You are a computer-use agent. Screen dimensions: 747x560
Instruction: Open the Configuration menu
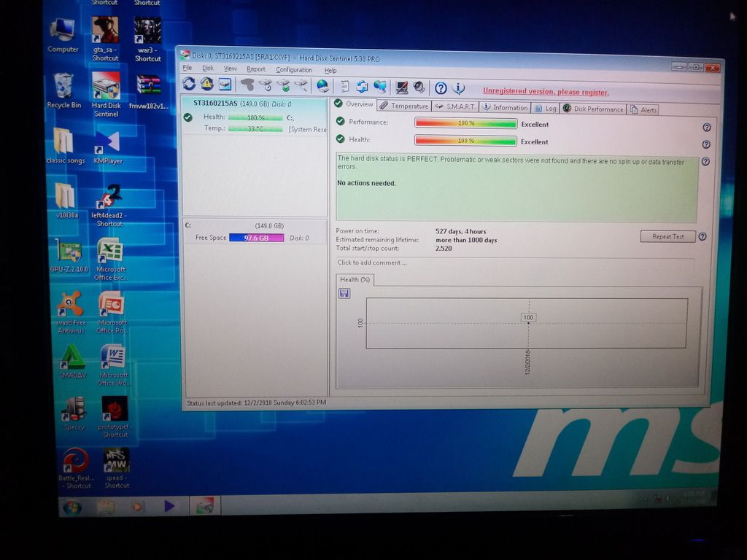[294, 70]
